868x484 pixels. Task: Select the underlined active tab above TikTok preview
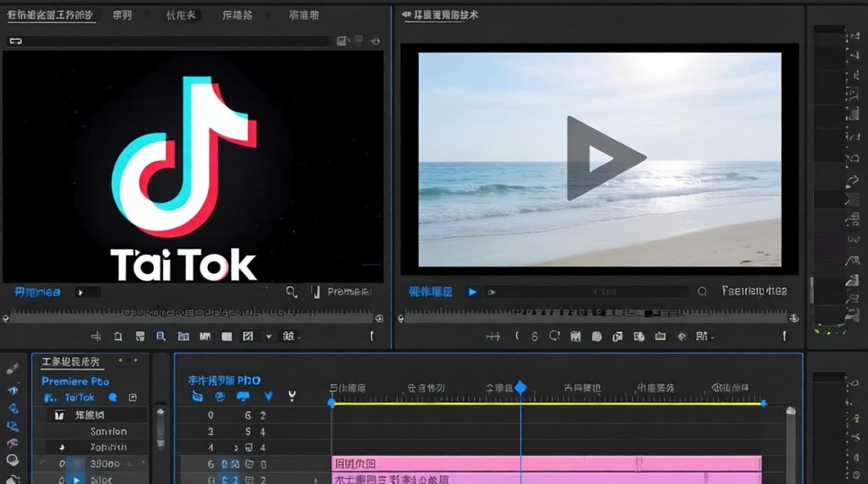(x=51, y=15)
